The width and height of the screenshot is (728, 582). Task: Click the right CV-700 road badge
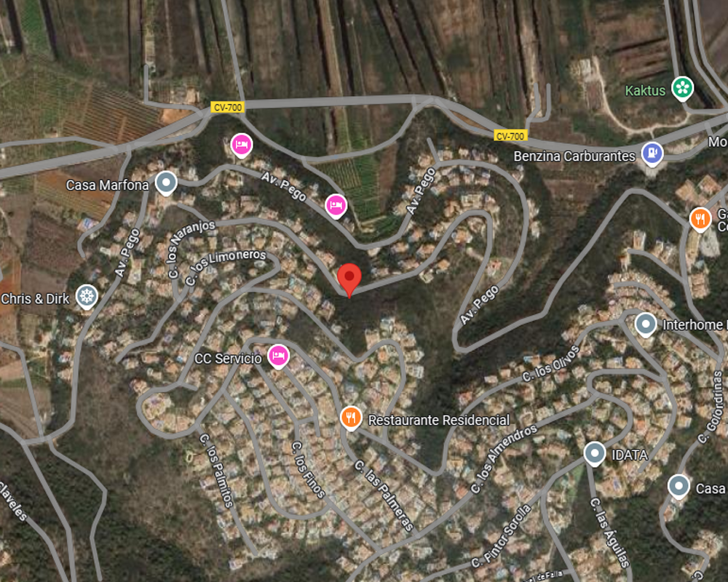[510, 135]
